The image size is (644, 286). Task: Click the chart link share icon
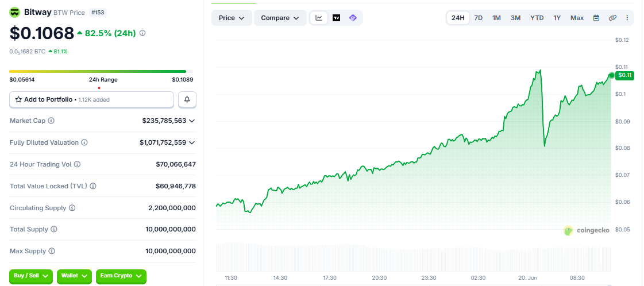[612, 18]
